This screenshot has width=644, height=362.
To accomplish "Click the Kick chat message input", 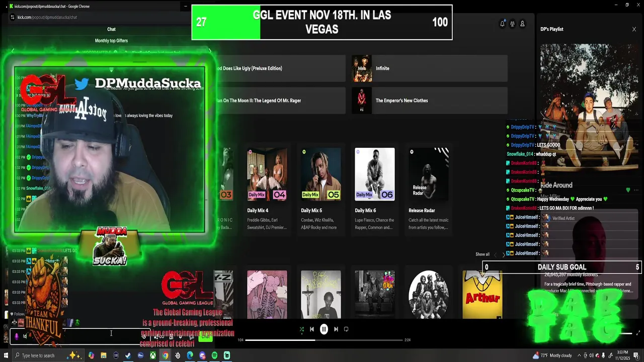I will pyautogui.click(x=80, y=336).
